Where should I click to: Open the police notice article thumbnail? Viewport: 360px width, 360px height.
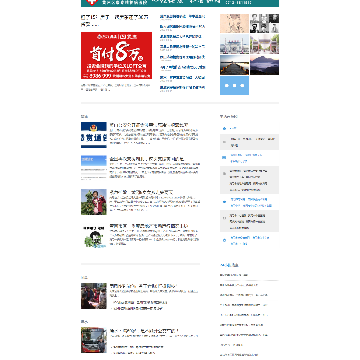click(x=94, y=135)
